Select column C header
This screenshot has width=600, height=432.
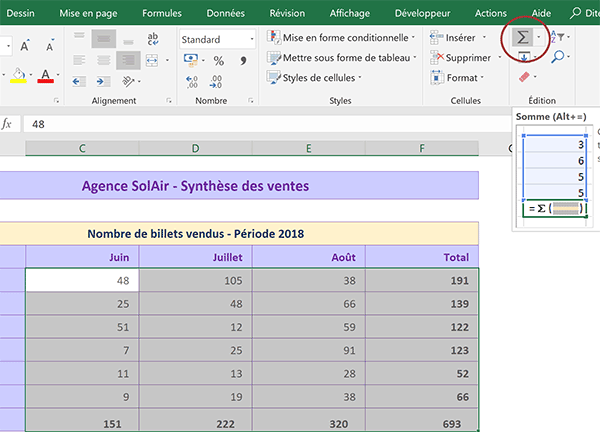[x=82, y=148]
